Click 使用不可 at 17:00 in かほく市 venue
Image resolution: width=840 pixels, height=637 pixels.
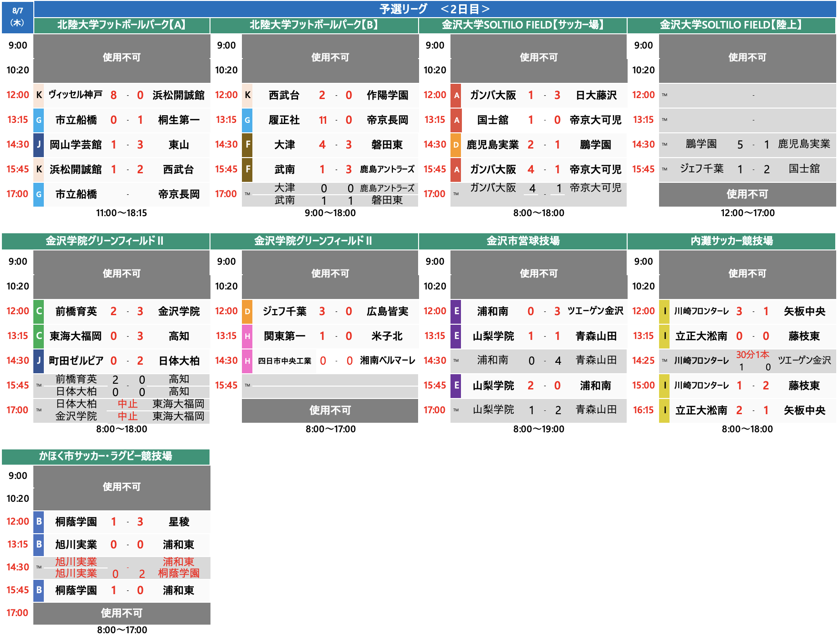121,613
